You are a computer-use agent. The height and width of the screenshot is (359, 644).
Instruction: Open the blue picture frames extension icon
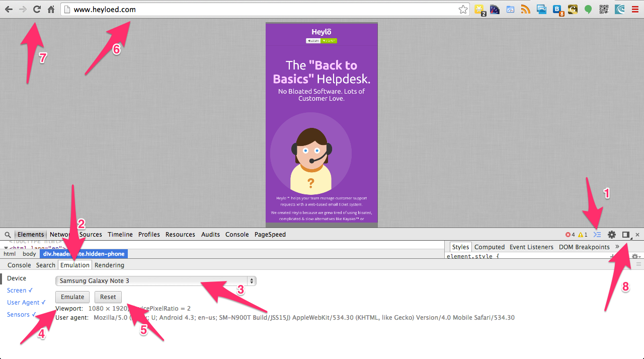(541, 9)
